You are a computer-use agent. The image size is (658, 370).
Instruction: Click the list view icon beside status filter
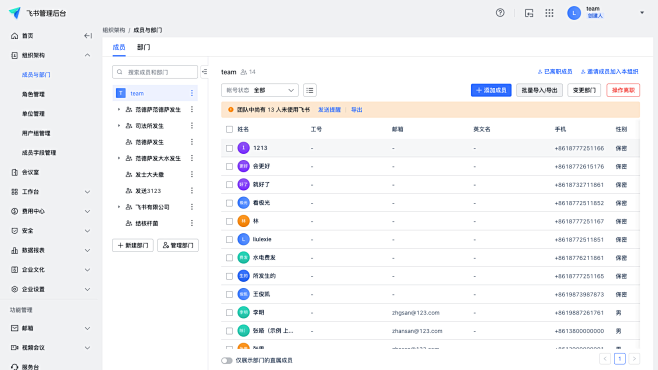[310, 90]
